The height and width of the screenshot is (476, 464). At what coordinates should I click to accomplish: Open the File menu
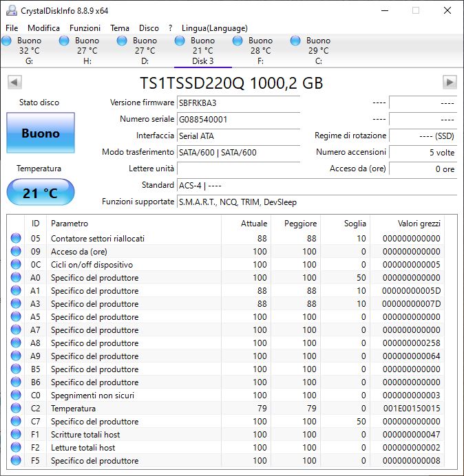coord(12,28)
